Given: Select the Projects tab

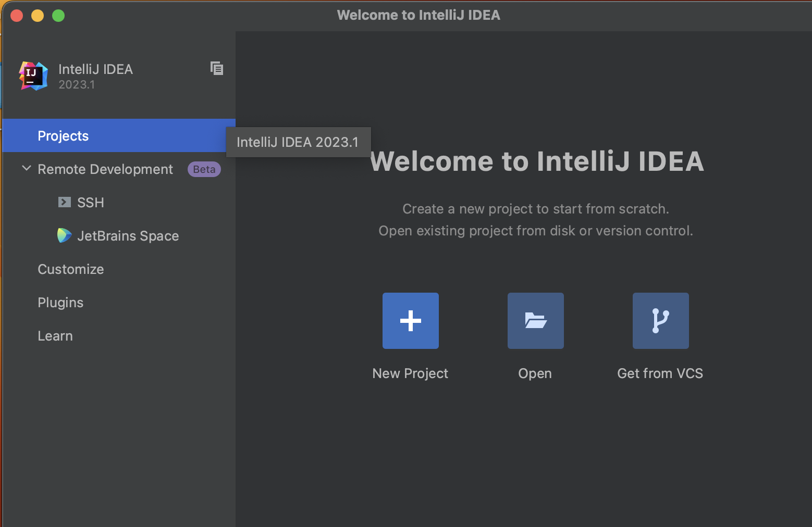Looking at the screenshot, I should [63, 136].
